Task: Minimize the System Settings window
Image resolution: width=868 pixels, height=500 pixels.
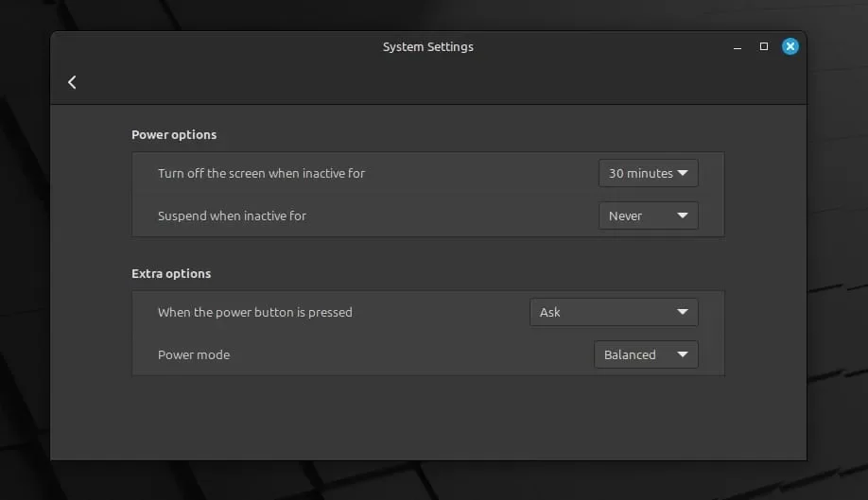Action: point(738,47)
